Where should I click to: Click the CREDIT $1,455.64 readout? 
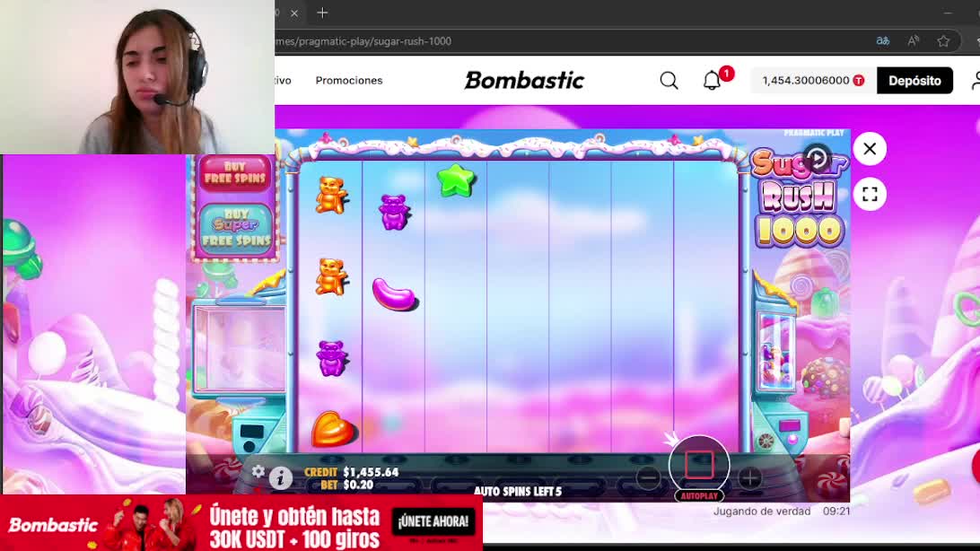point(351,472)
